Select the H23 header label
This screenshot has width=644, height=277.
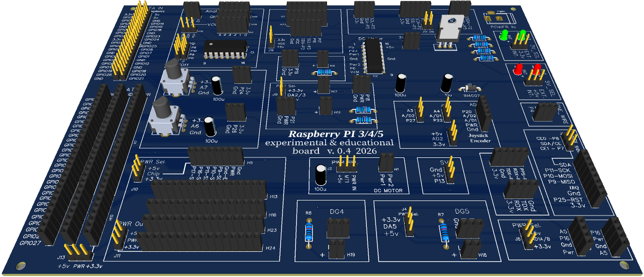click(271, 230)
